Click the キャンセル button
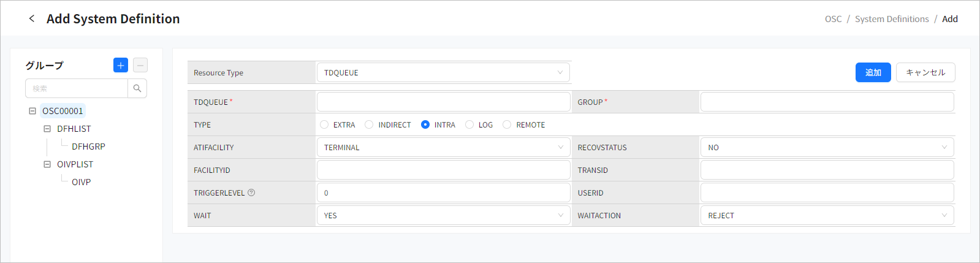The width and height of the screenshot is (980, 263). point(925,72)
